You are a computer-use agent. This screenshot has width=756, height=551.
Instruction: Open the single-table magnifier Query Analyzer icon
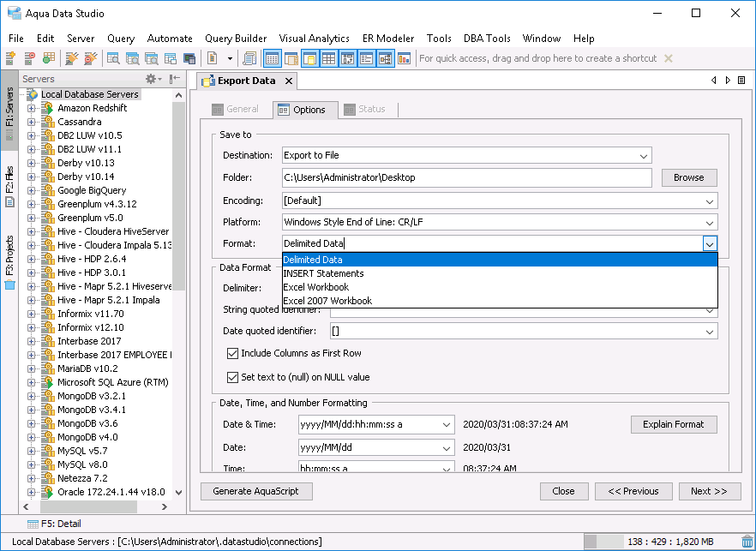113,58
